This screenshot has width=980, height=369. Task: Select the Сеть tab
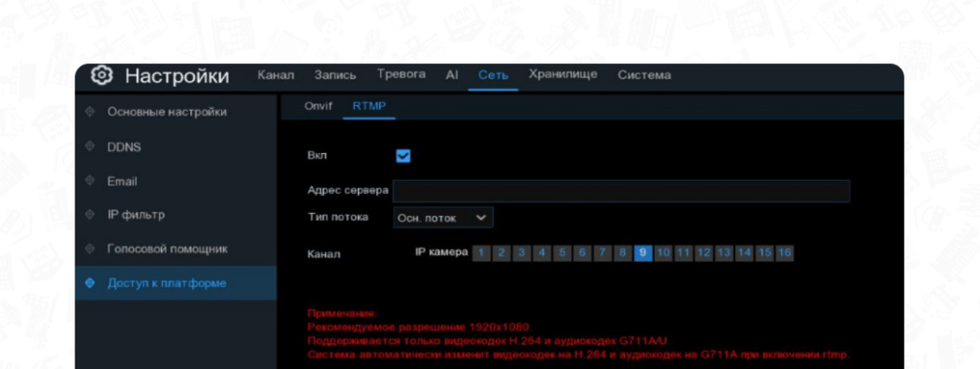point(493,76)
